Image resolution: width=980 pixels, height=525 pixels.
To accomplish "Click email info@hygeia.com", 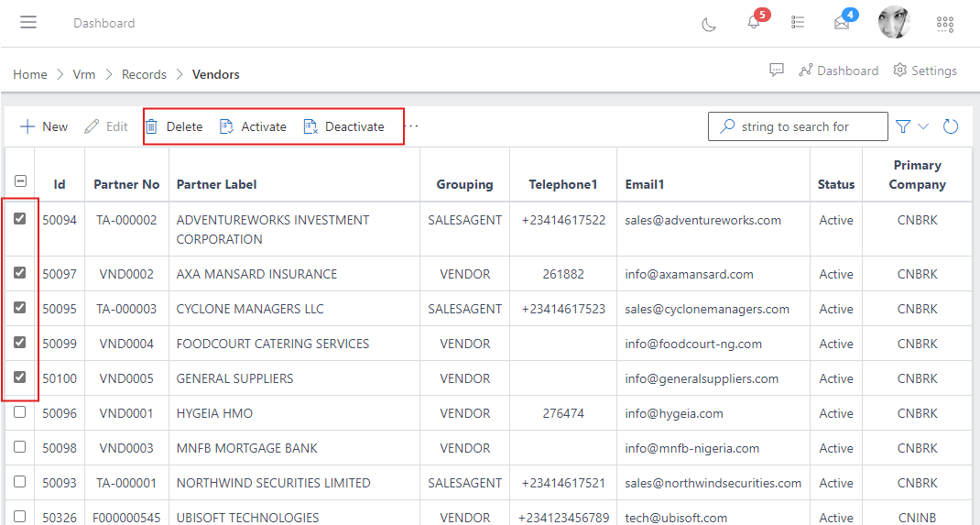I will 674,414.
